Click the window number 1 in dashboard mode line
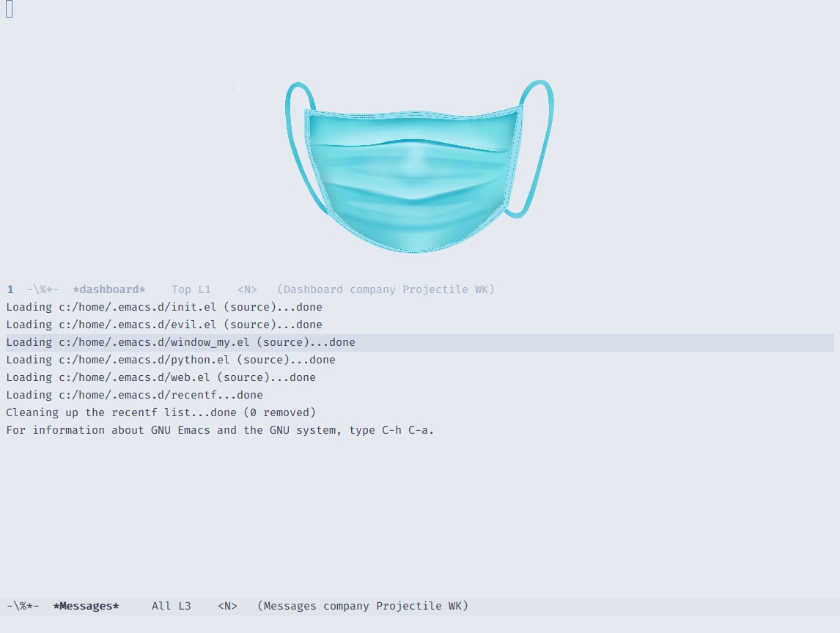This screenshot has height=633, width=840. (x=10, y=289)
